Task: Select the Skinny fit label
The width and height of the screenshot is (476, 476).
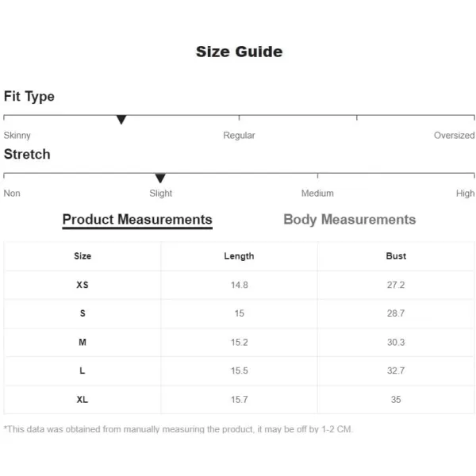Action: [17, 136]
